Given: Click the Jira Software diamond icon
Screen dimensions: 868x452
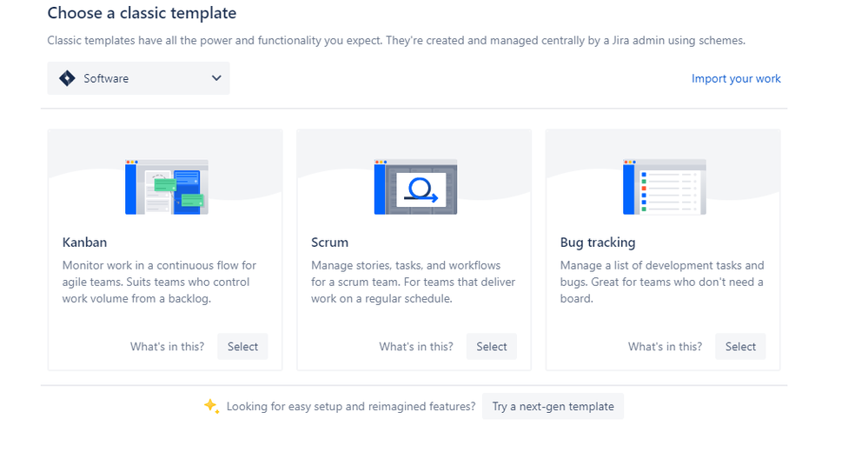Looking at the screenshot, I should click(67, 78).
